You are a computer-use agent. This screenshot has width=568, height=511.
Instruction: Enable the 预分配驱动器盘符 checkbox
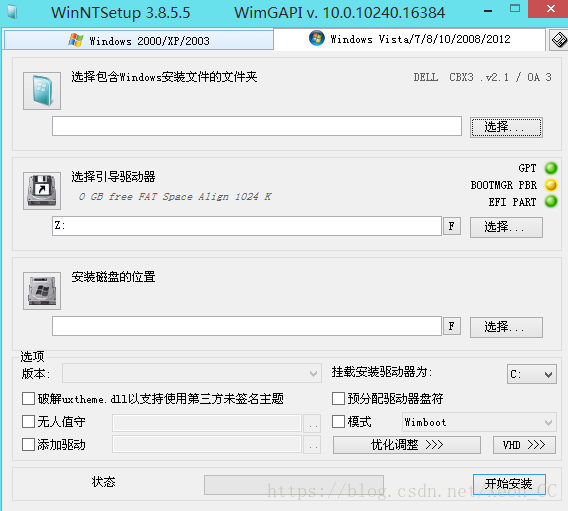point(338,399)
